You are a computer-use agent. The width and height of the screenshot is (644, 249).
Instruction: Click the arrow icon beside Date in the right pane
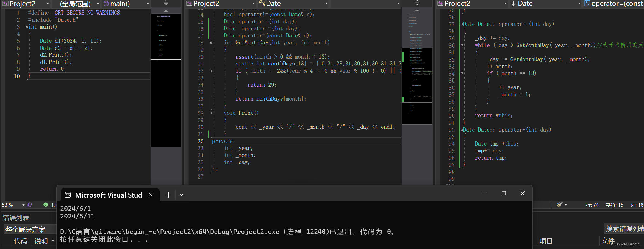coord(513,3)
